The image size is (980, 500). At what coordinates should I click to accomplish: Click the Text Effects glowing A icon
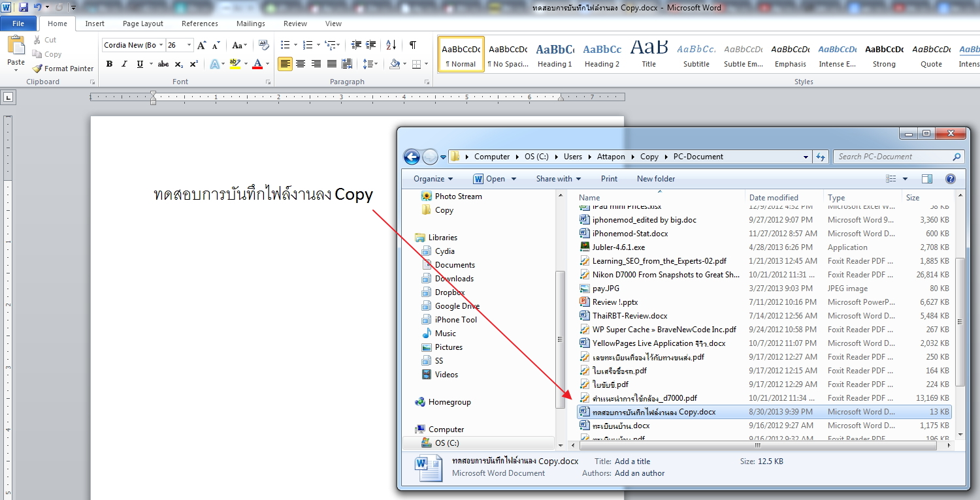pos(214,64)
